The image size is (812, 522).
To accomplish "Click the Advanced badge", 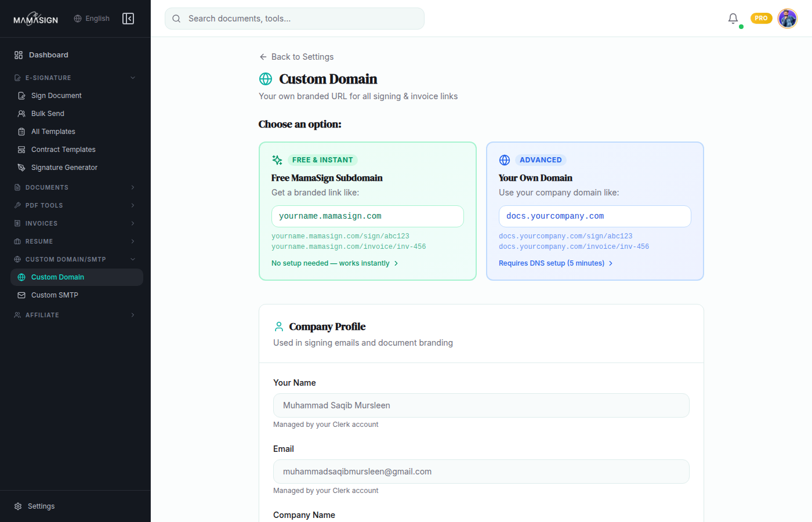I will 541,160.
